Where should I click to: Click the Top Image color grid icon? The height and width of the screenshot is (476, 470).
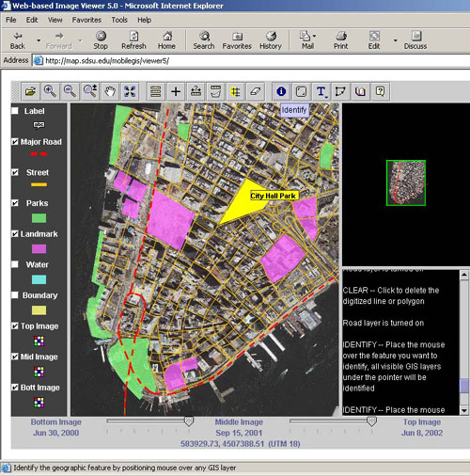39,341
